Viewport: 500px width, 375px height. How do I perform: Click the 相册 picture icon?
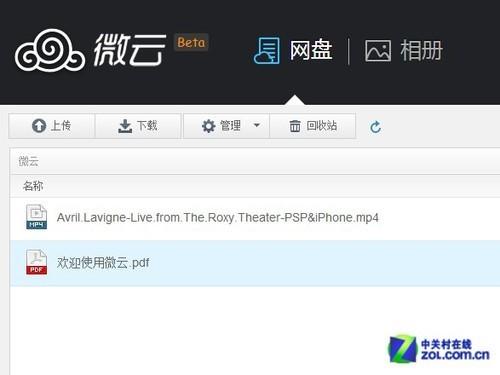(x=378, y=51)
